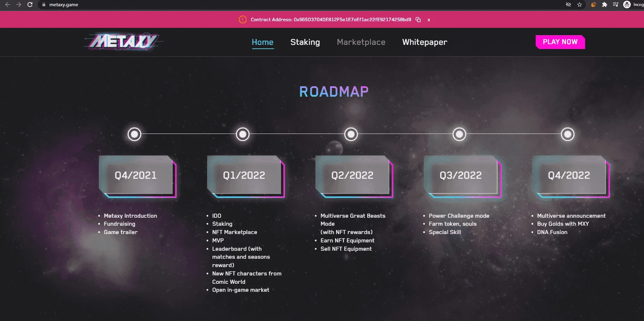Click the 'DNA Fusion' item
This screenshot has height=321, width=644.
pos(552,232)
